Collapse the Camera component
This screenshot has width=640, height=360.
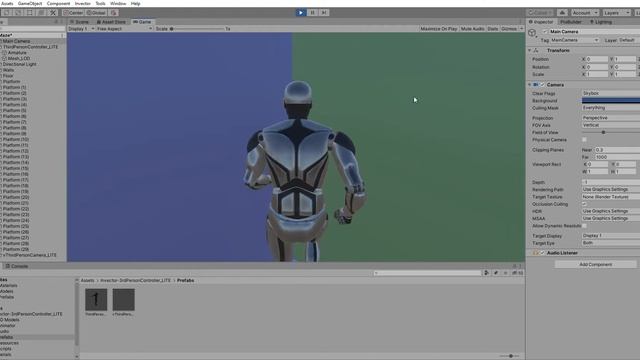530,84
